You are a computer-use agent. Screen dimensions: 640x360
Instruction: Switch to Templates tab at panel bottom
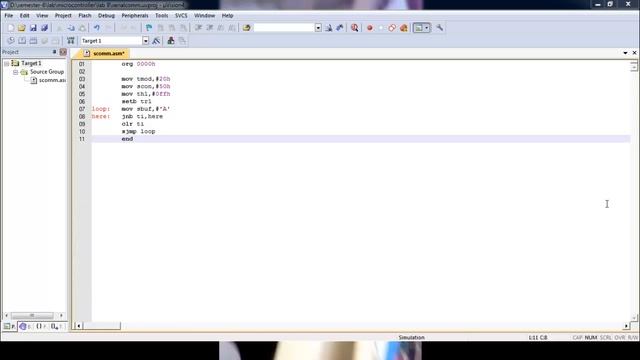tap(57, 326)
